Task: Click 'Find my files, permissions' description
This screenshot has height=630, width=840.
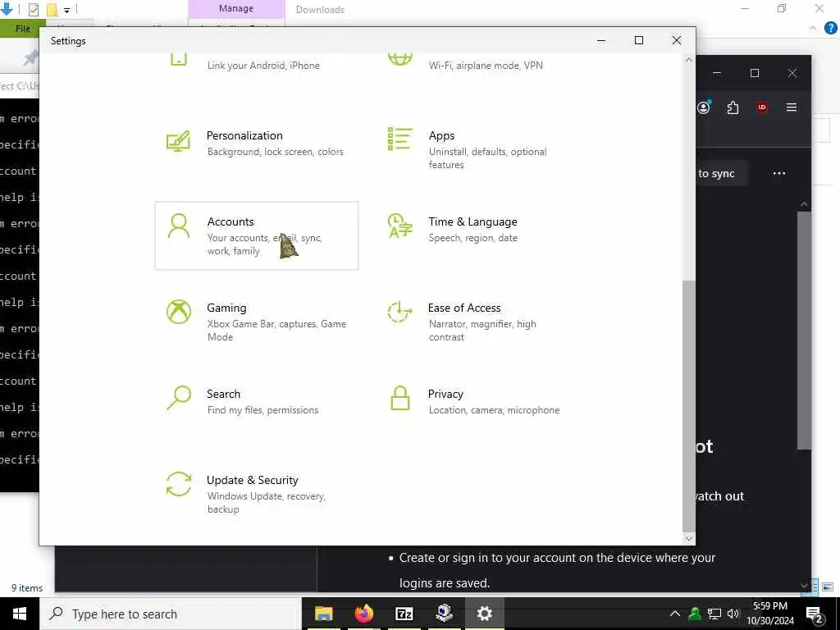Action: pos(262,410)
